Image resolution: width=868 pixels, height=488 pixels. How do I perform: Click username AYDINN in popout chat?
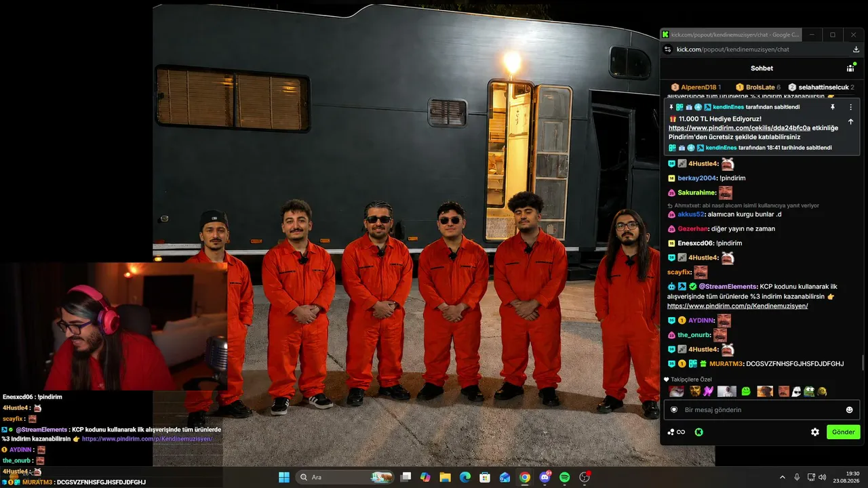[701, 320]
